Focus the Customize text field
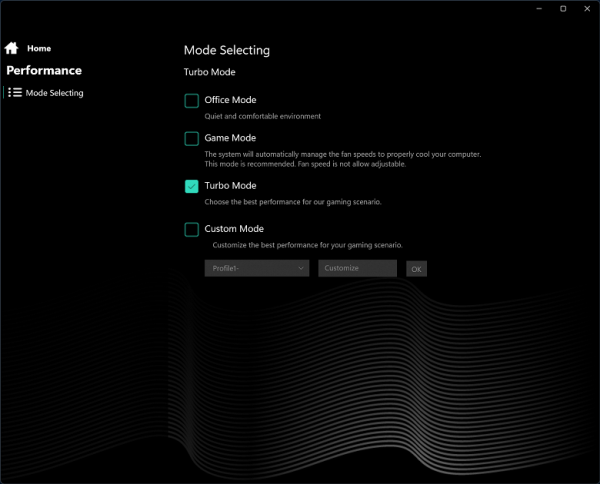The image size is (600, 484). [x=357, y=268]
